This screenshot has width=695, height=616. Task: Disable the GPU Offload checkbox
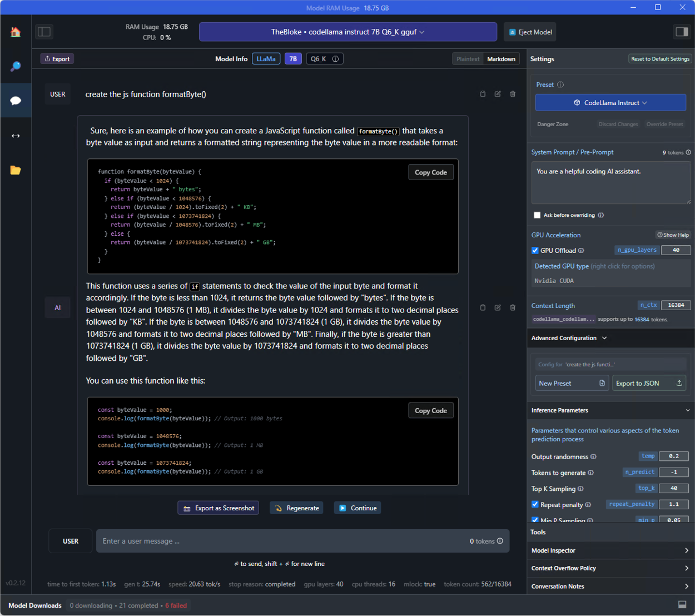(x=535, y=251)
